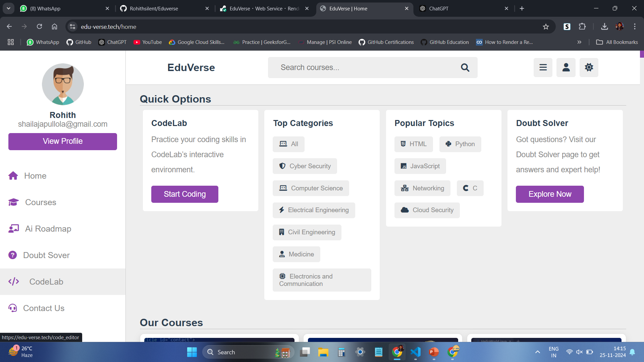This screenshot has width=644, height=362.
Task: Open the settings gear in EduVerse header
Action: pos(589,67)
